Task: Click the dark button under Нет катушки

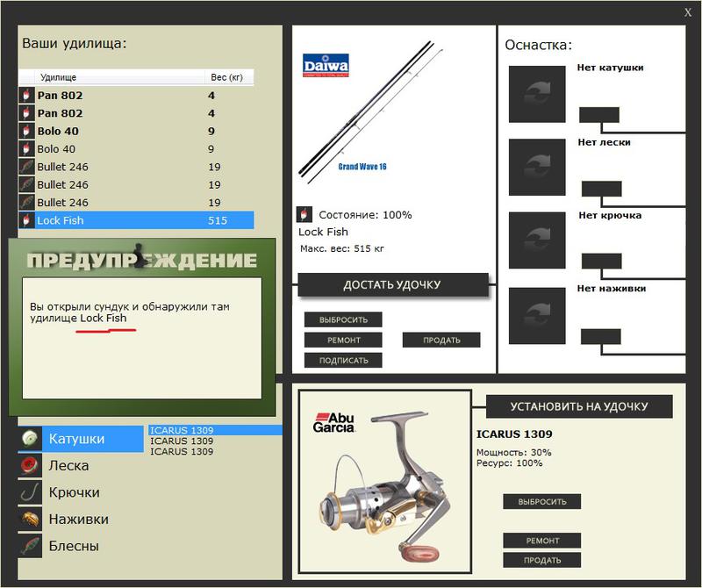Action: click(x=599, y=115)
